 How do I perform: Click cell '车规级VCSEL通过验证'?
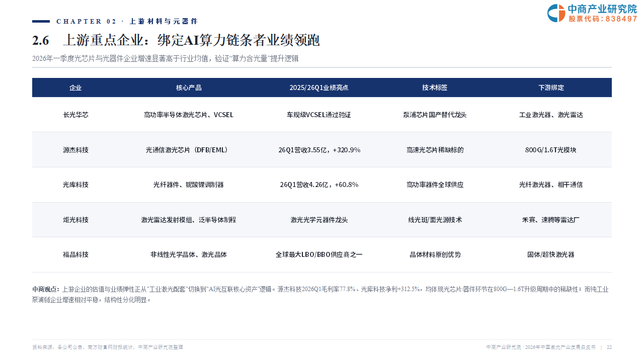[319, 115]
